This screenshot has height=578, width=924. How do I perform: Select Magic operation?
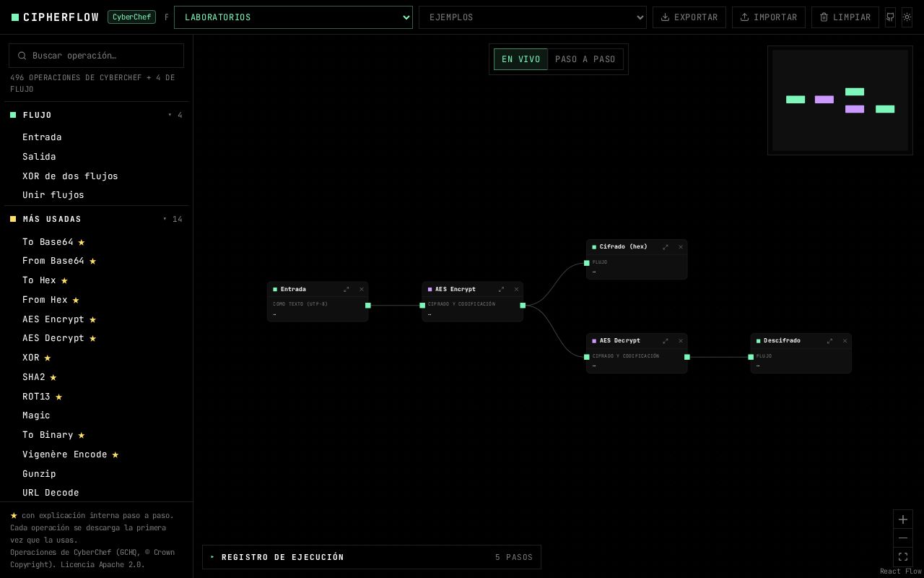[96, 415]
